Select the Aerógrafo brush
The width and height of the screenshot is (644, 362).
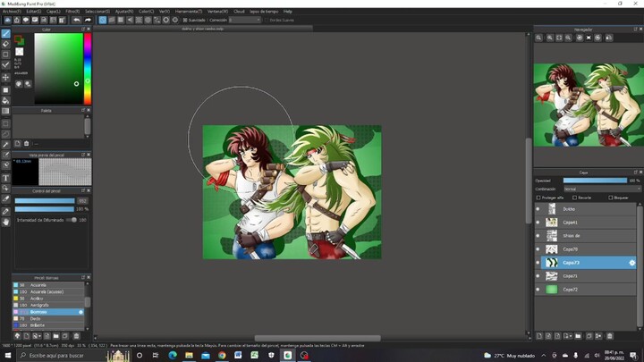click(x=48, y=305)
